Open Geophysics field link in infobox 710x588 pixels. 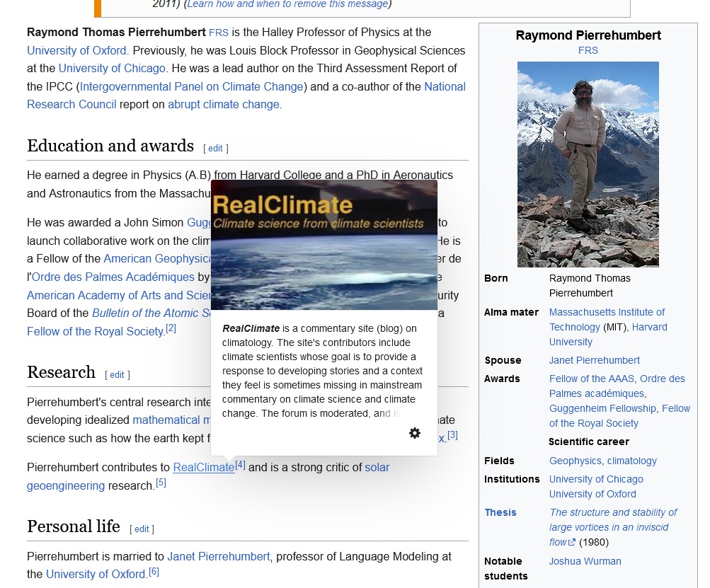pyautogui.click(x=575, y=461)
